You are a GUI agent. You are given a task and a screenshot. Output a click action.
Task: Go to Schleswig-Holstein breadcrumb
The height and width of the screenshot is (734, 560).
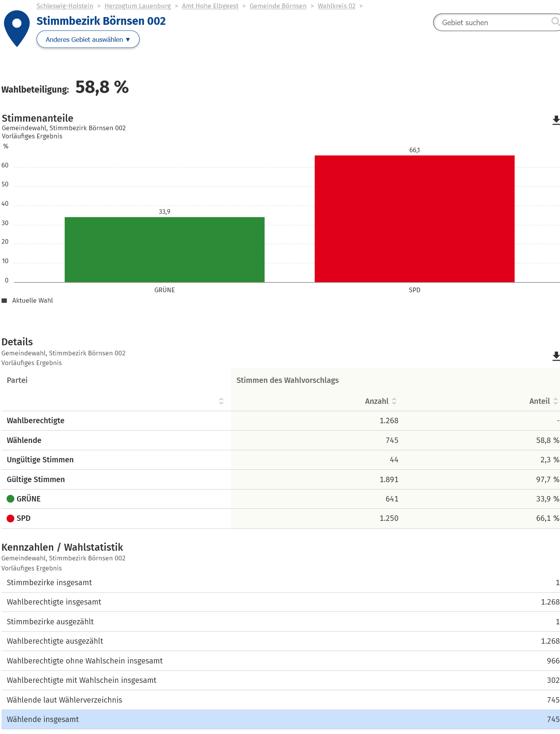tap(65, 6)
